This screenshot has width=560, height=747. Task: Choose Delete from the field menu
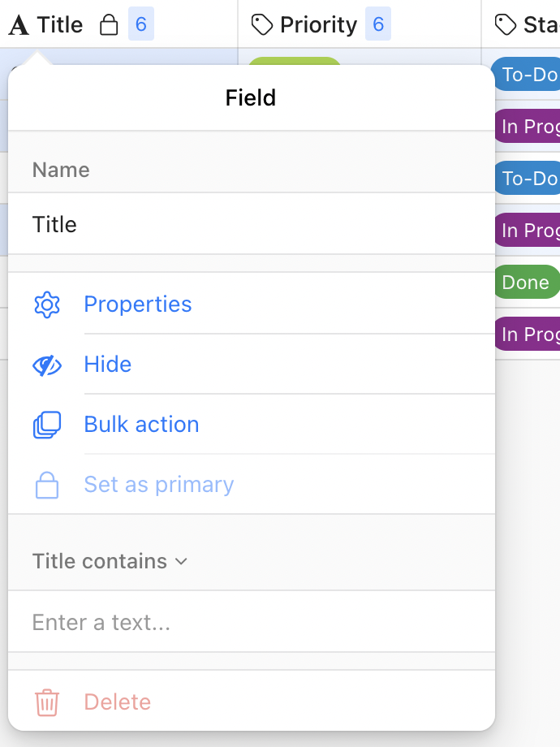(117, 702)
